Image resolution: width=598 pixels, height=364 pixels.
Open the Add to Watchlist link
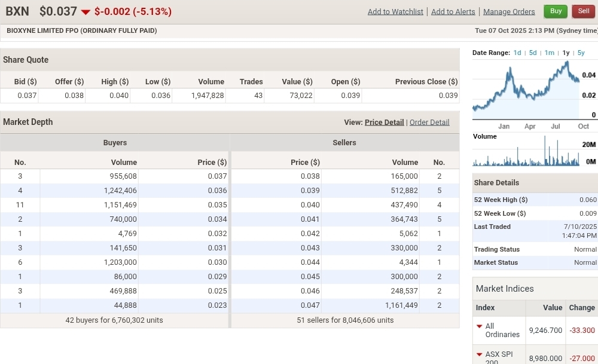395,12
